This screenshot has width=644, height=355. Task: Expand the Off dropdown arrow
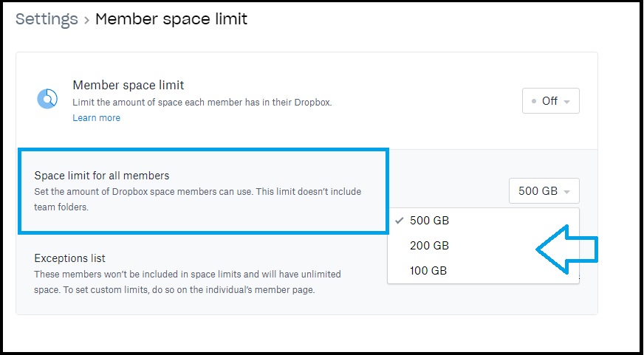(566, 102)
